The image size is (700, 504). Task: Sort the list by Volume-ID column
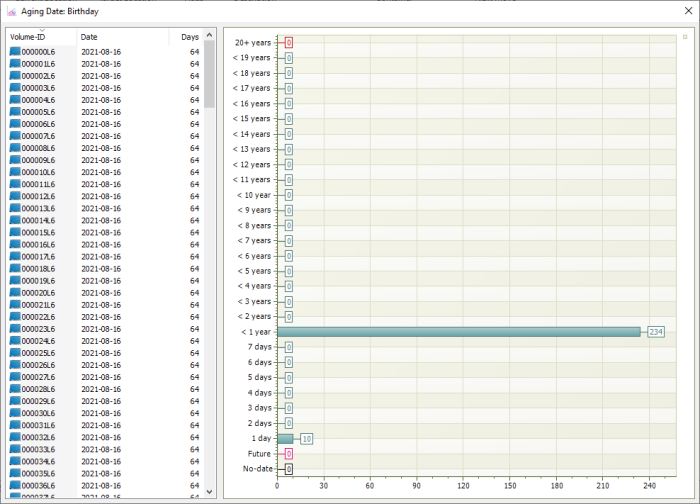click(x=40, y=37)
